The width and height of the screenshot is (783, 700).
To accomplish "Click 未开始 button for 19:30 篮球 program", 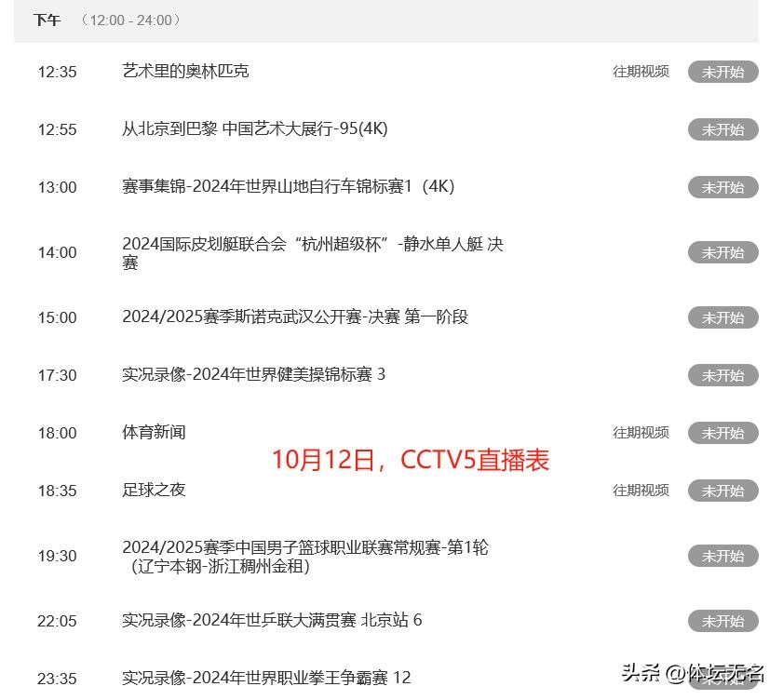I will pos(723,557).
